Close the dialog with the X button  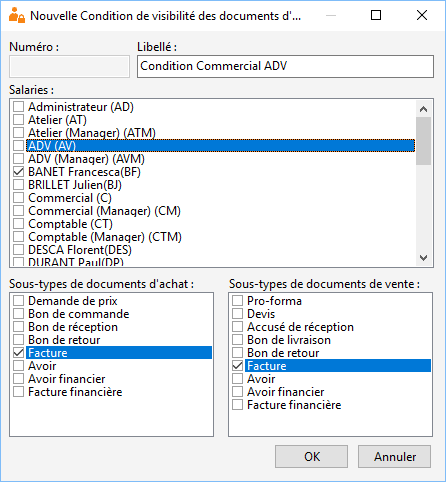[422, 15]
